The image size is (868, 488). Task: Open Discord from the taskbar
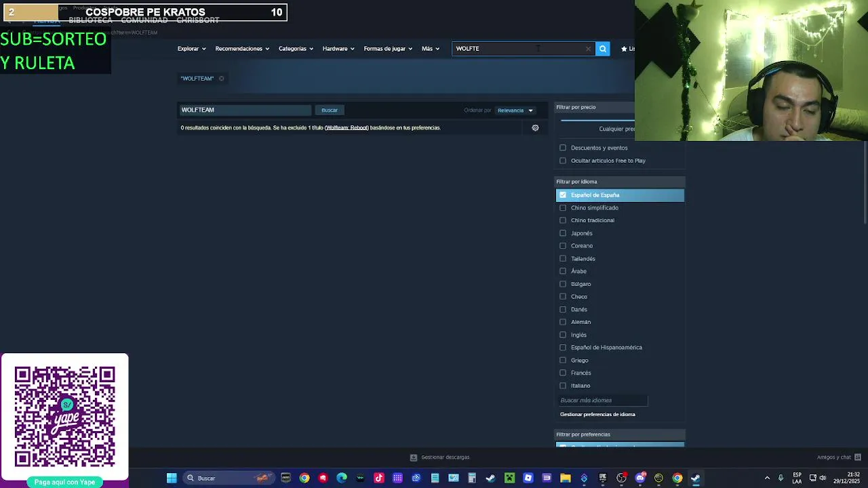coord(640,478)
